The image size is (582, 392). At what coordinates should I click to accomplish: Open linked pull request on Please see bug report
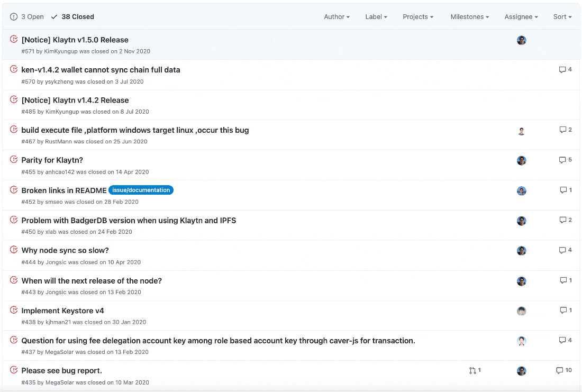point(475,370)
